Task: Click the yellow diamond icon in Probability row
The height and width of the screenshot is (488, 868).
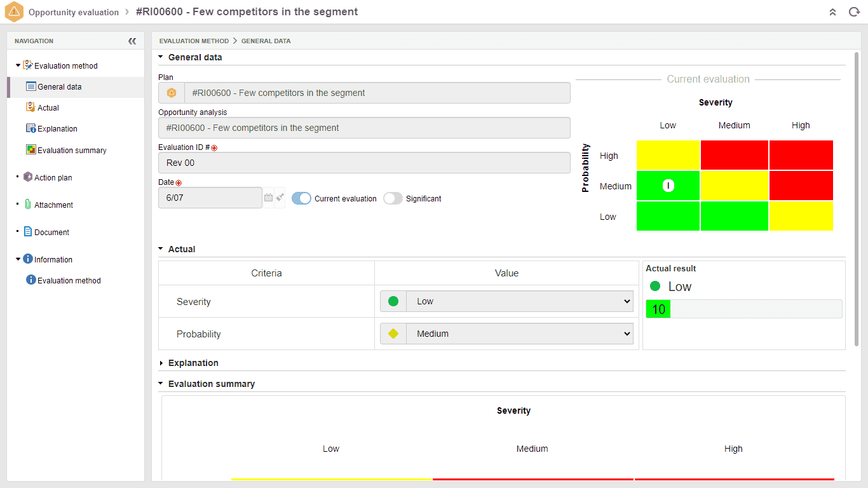Action: pyautogui.click(x=393, y=334)
